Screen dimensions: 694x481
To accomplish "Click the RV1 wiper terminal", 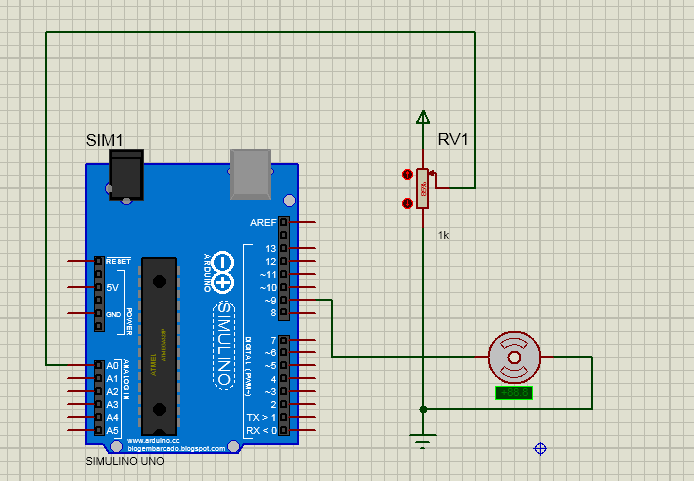I will 441,186.
